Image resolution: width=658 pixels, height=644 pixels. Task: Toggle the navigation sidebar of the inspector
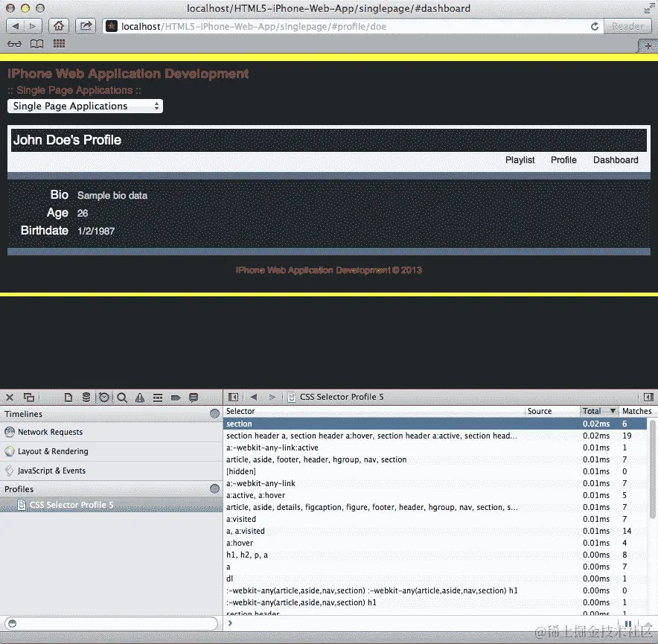pos(233,397)
